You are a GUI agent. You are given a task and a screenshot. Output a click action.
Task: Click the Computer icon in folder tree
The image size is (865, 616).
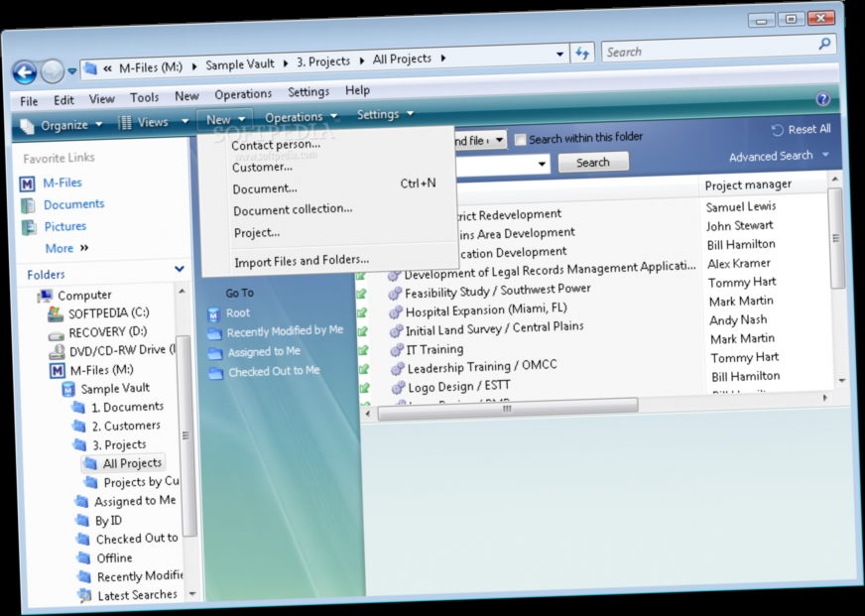pyautogui.click(x=46, y=297)
